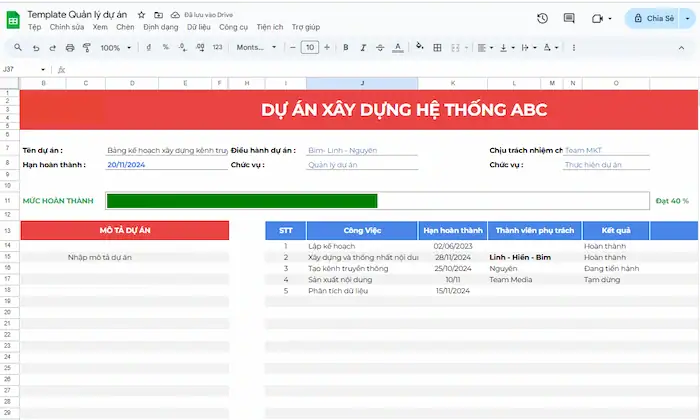Increase decimal places icon
This screenshot has height=420, width=700.
(x=200, y=47)
